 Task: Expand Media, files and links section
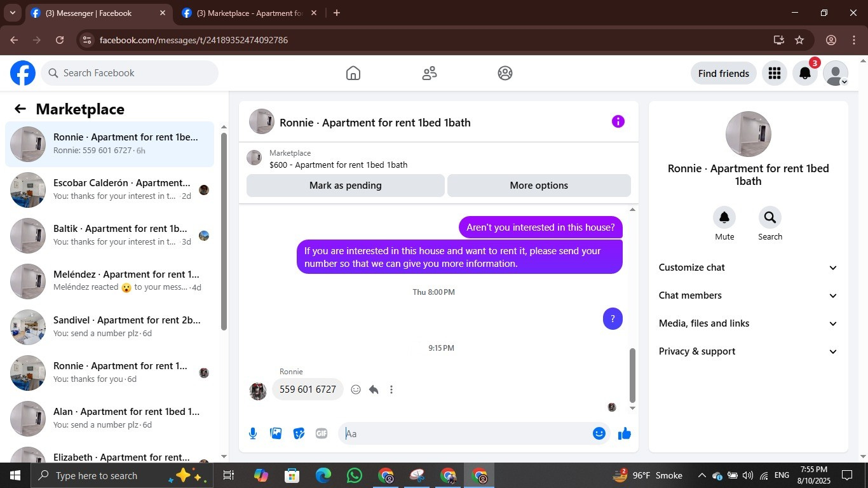tap(748, 323)
